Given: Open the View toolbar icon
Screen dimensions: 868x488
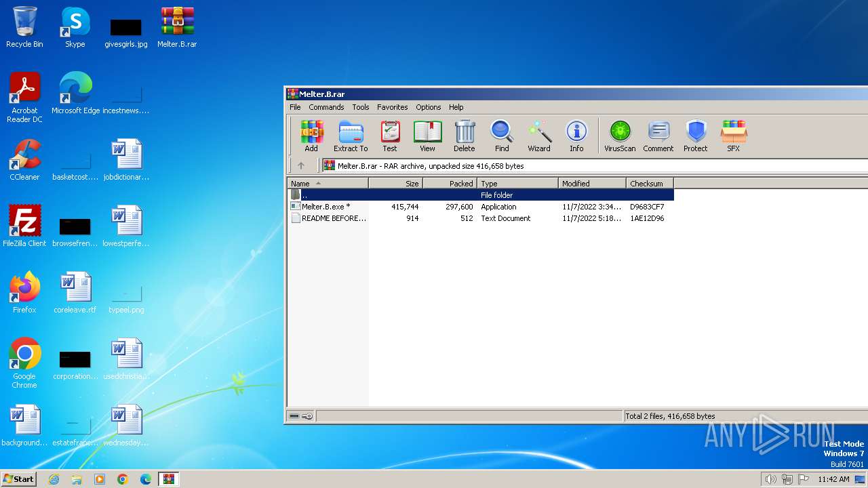Looking at the screenshot, I should 427,136.
